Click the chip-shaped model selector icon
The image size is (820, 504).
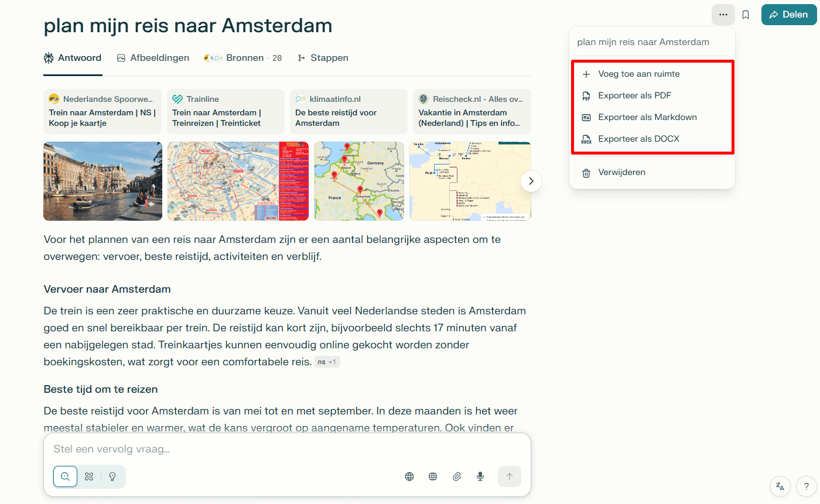point(433,476)
